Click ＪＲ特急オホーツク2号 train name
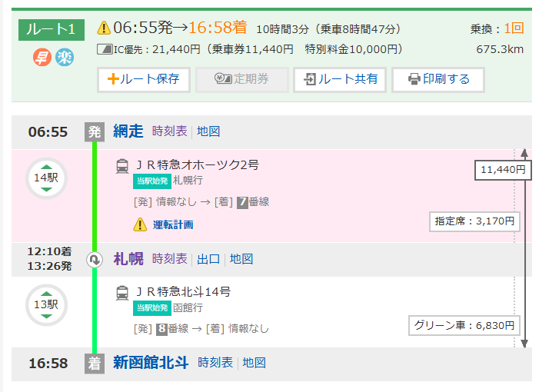This screenshot has height=392, width=539. [x=197, y=165]
